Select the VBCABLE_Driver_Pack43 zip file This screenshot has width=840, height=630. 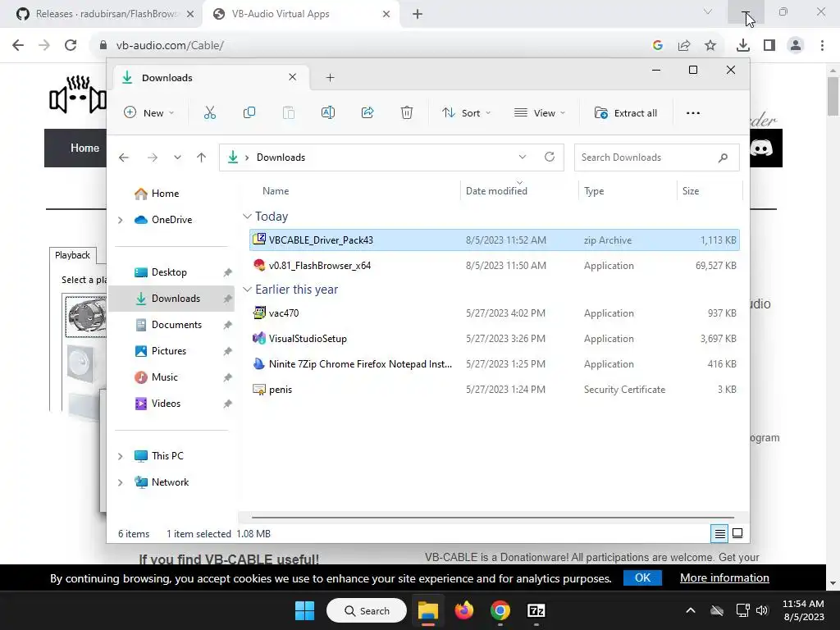tap(495, 240)
